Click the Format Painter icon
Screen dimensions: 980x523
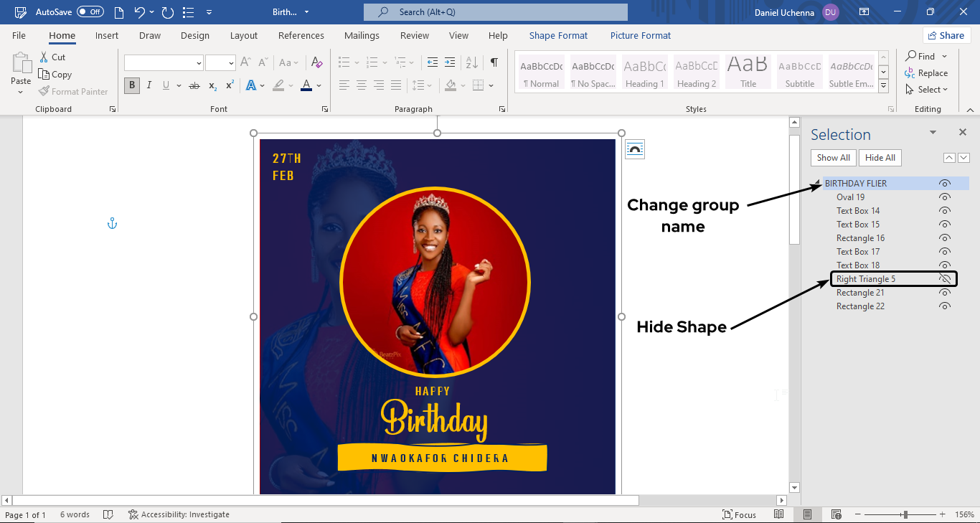point(44,92)
